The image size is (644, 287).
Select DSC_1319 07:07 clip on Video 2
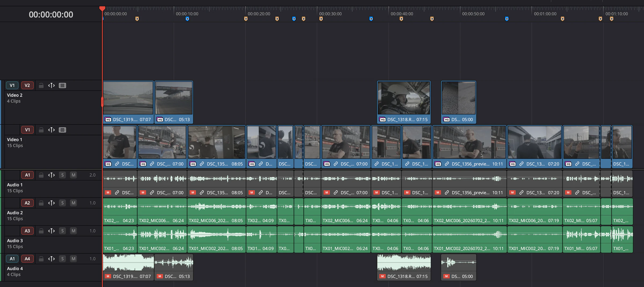[x=128, y=102]
